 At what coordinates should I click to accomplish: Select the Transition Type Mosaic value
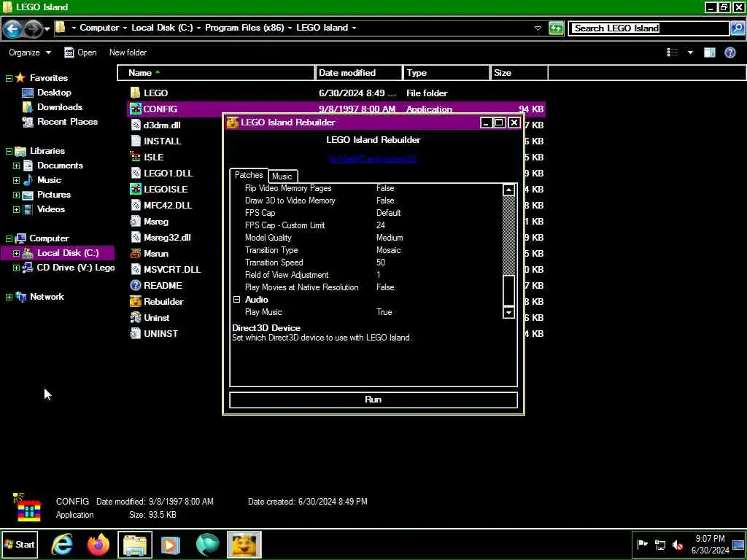tap(388, 250)
